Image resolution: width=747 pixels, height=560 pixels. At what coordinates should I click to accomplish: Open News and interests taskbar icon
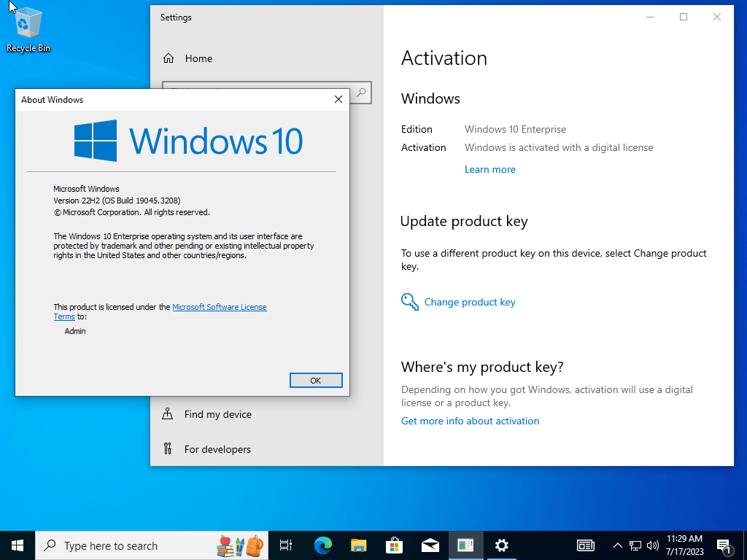pyautogui.click(x=586, y=545)
